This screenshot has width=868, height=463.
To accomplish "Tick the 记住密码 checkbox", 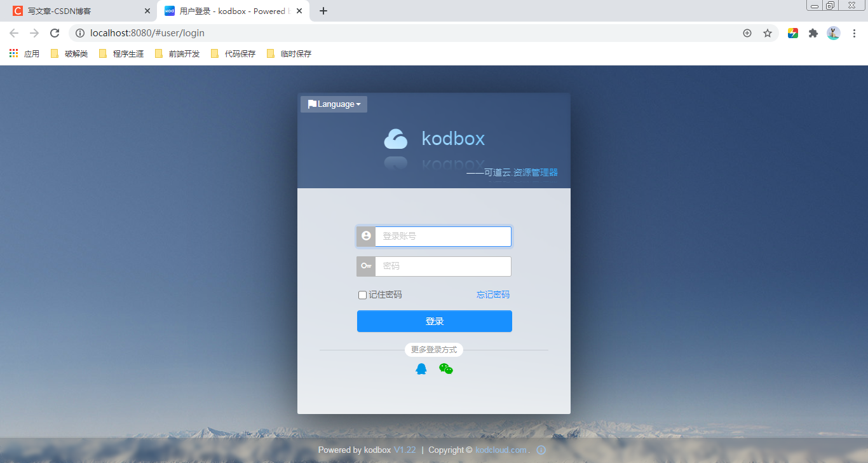I will tap(362, 294).
